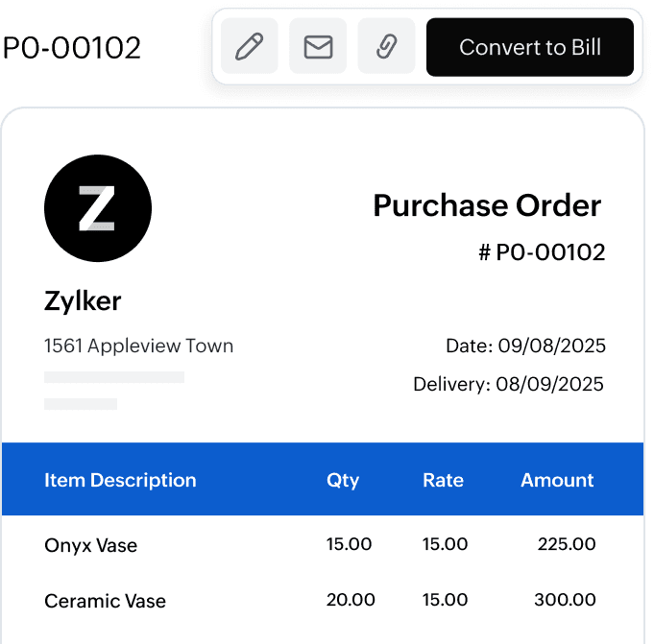The image size is (654, 644).
Task: Select the PO-00102 page title
Action: click(x=72, y=47)
